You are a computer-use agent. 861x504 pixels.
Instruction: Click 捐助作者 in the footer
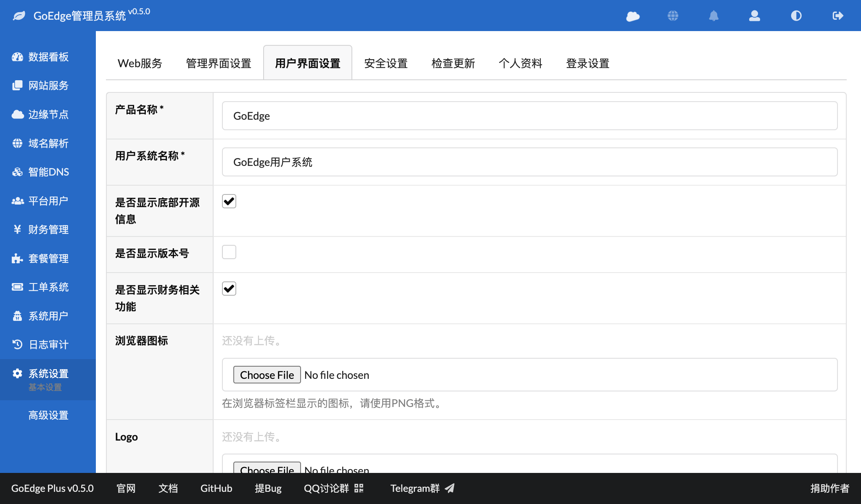pos(830,488)
